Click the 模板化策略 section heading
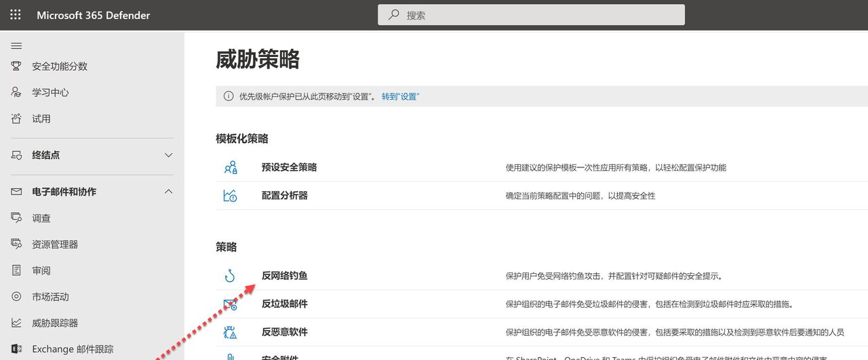Image resolution: width=868 pixels, height=360 pixels. (242, 138)
